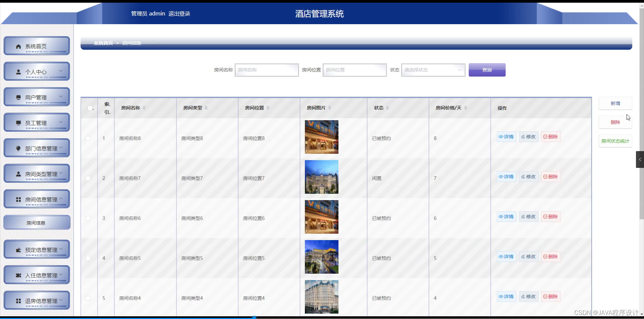Image resolution: width=644 pixels, height=319 pixels.
Task: Open the room photo thumbnail for 房间名称7
Action: coord(322,177)
